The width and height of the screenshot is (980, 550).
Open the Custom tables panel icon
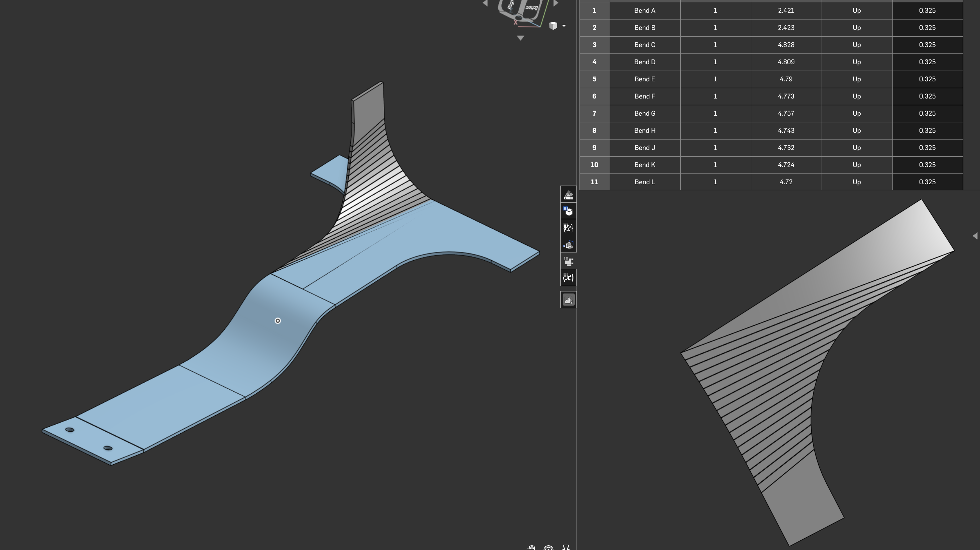click(x=568, y=228)
